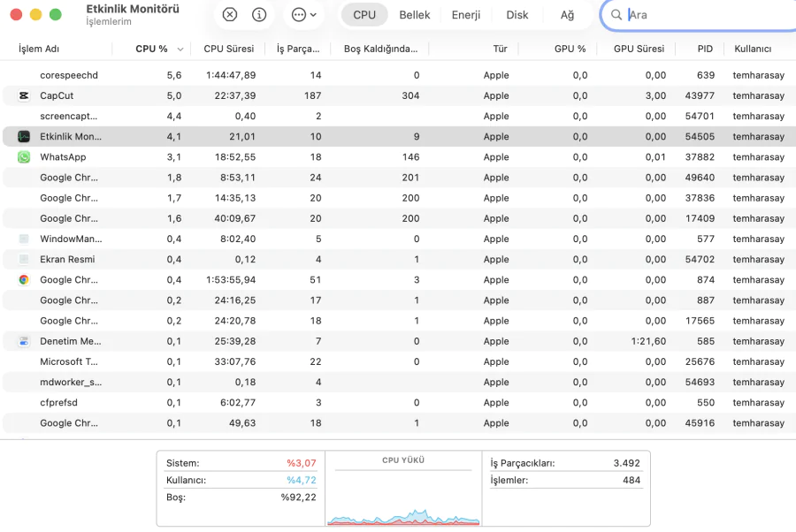Screen dimensions: 796x532
Task: Click the magnifier search icon
Action: [616, 15]
